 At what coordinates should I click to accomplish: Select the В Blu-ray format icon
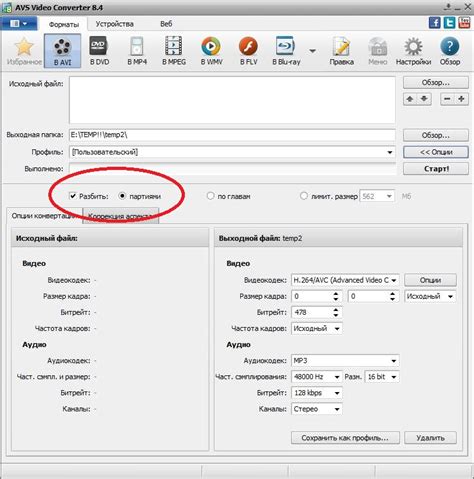286,51
